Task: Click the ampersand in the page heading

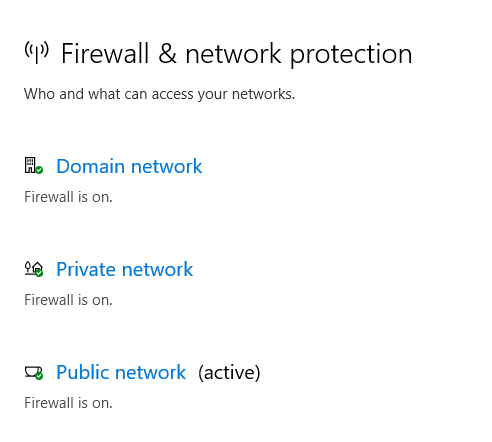Action: (167, 53)
